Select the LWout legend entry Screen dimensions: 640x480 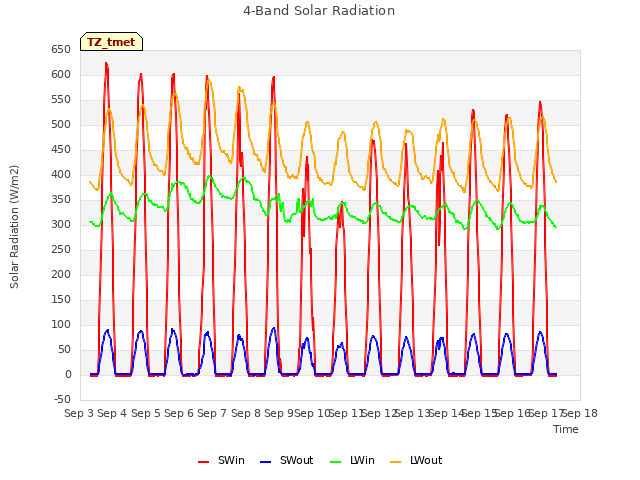[416, 460]
